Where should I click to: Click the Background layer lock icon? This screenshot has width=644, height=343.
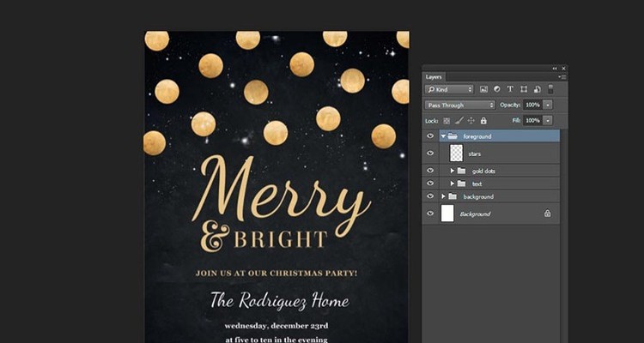pos(548,214)
